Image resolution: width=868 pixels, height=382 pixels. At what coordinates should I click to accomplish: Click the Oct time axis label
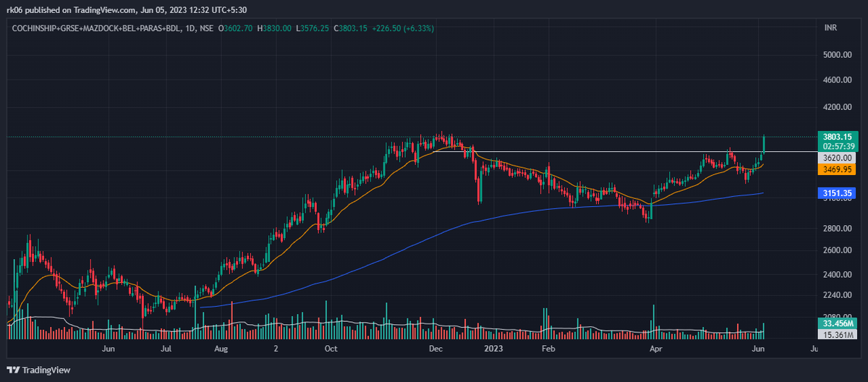331,349
